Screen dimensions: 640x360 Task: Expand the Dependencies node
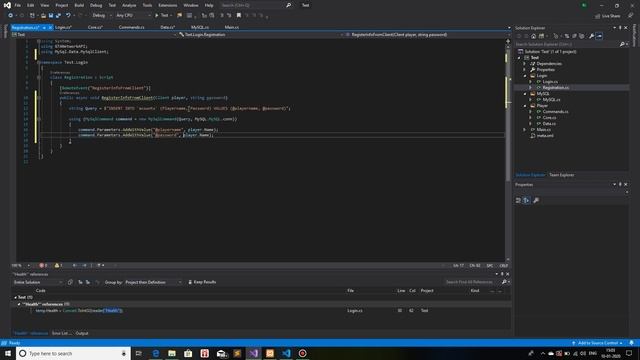[525, 64]
